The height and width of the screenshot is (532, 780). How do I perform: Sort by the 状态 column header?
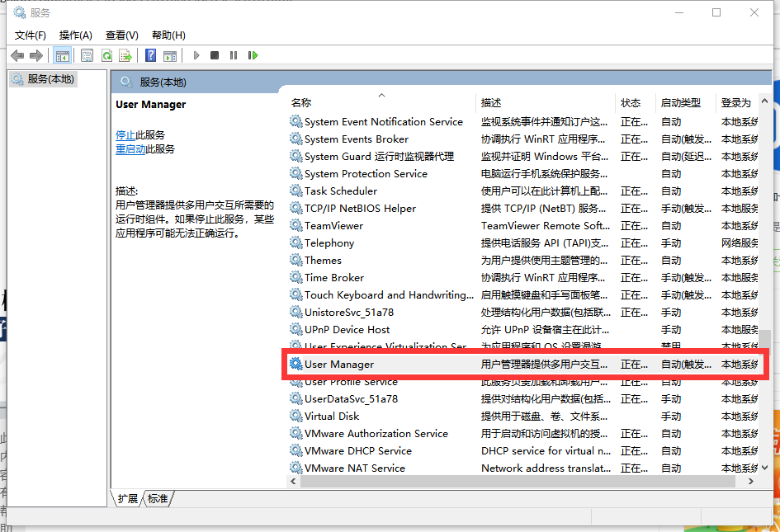[x=636, y=102]
